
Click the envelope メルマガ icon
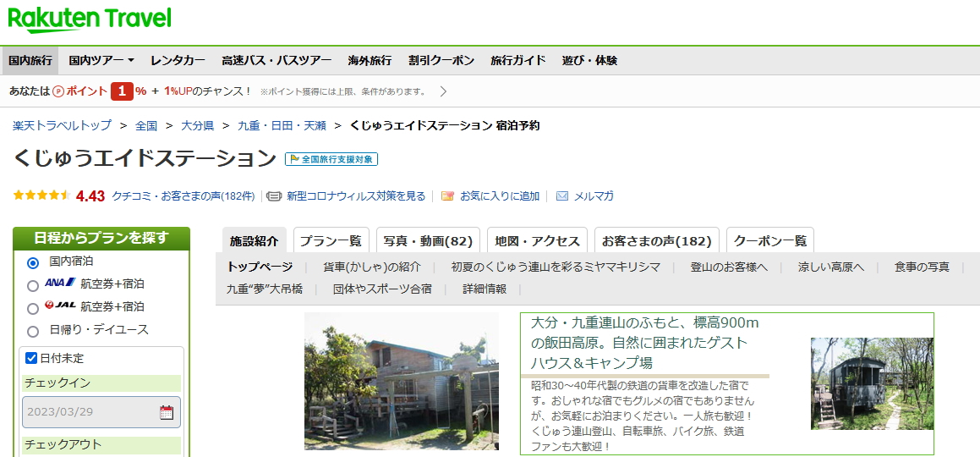click(x=562, y=195)
